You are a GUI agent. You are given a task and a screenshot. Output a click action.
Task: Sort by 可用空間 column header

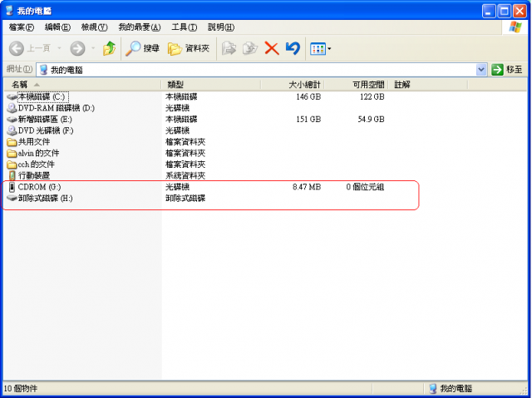click(357, 85)
